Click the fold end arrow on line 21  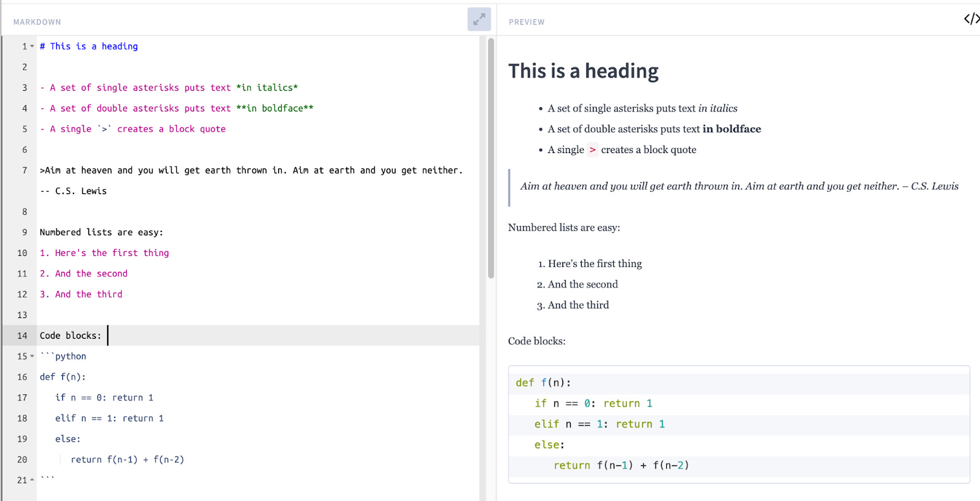point(32,480)
